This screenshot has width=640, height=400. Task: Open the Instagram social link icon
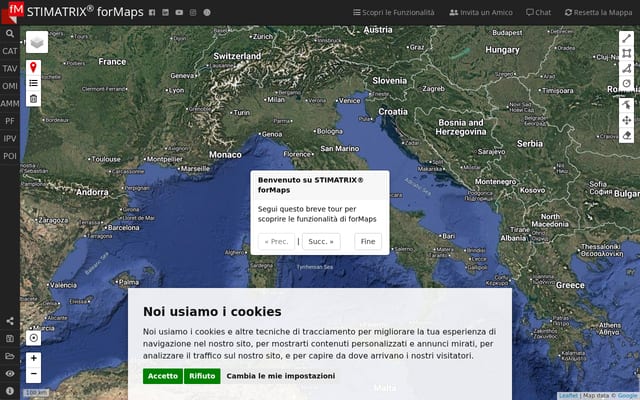click(193, 13)
